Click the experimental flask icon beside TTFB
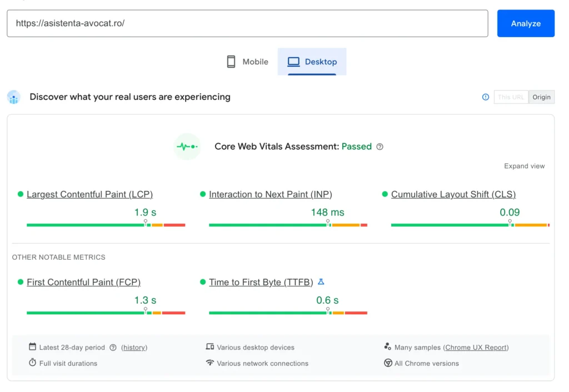Screen dimensions: 569x392 (x=321, y=282)
